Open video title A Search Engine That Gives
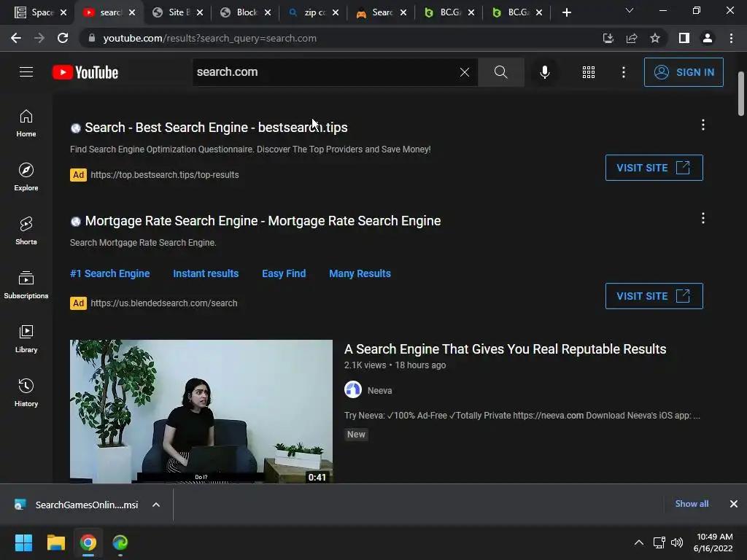 click(x=505, y=349)
